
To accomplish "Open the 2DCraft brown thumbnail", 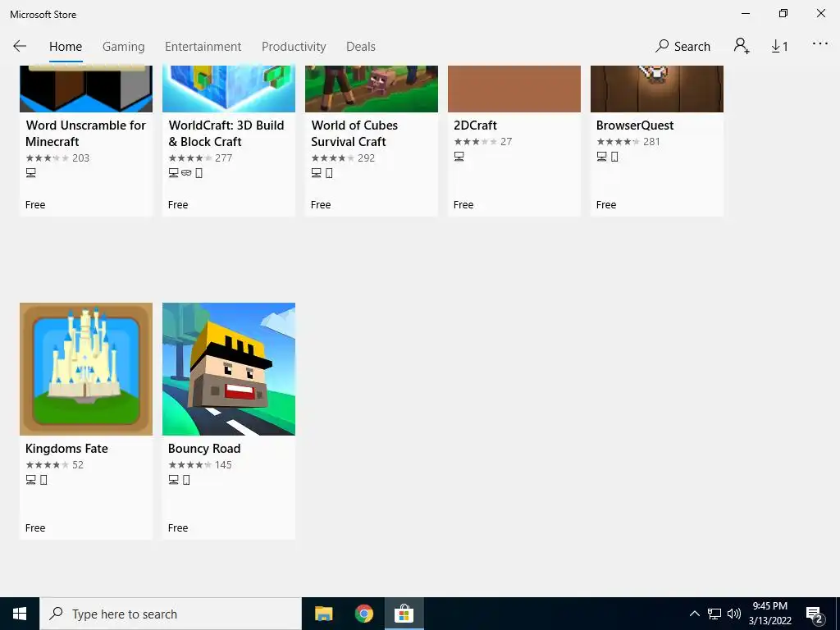I will click(x=514, y=89).
